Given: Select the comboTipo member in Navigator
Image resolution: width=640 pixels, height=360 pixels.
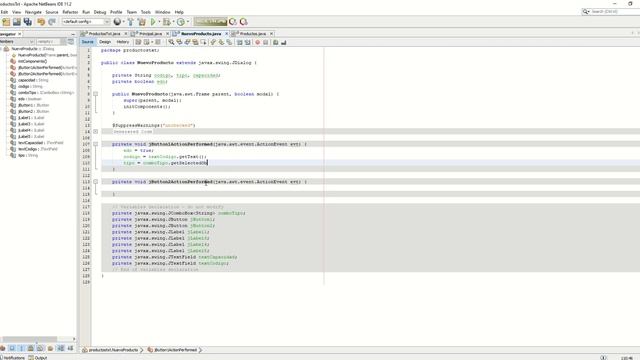Looking at the screenshot, I should pyautogui.click(x=45, y=93).
